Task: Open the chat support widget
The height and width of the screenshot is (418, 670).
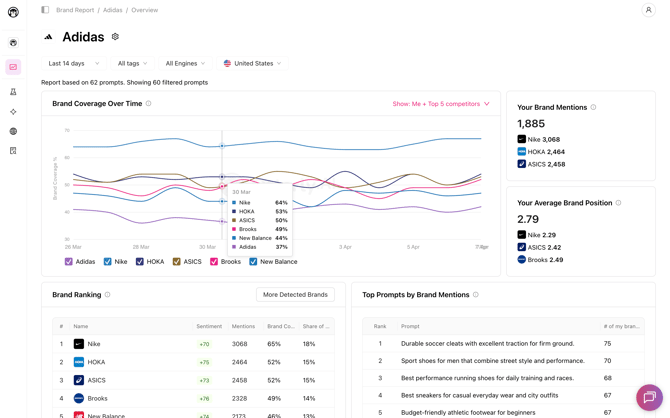Action: [649, 397]
